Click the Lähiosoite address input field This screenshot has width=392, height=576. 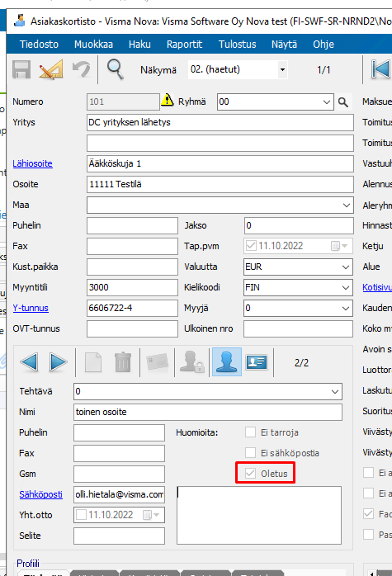(220, 163)
